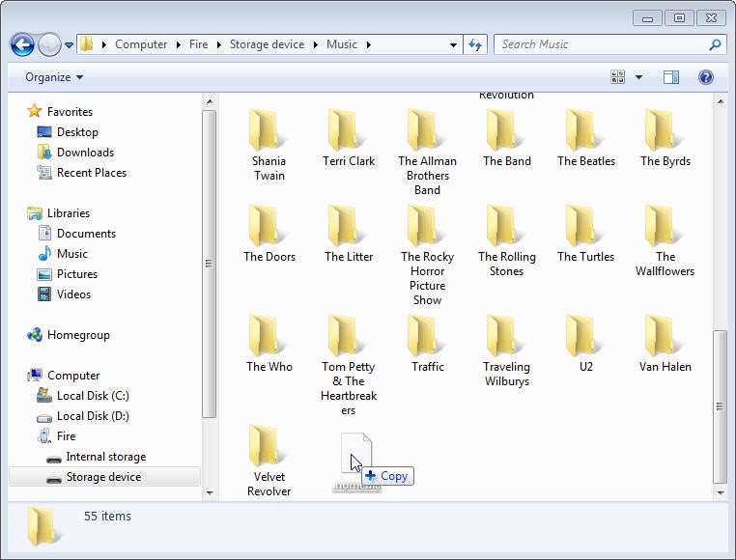Select The Rocky Horror Picture Show folder

pyautogui.click(x=427, y=255)
